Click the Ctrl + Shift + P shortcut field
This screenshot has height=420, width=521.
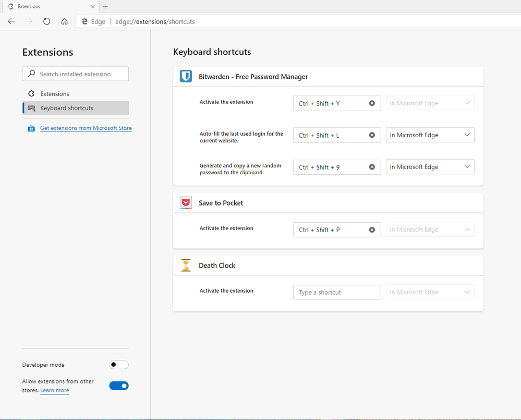337,230
